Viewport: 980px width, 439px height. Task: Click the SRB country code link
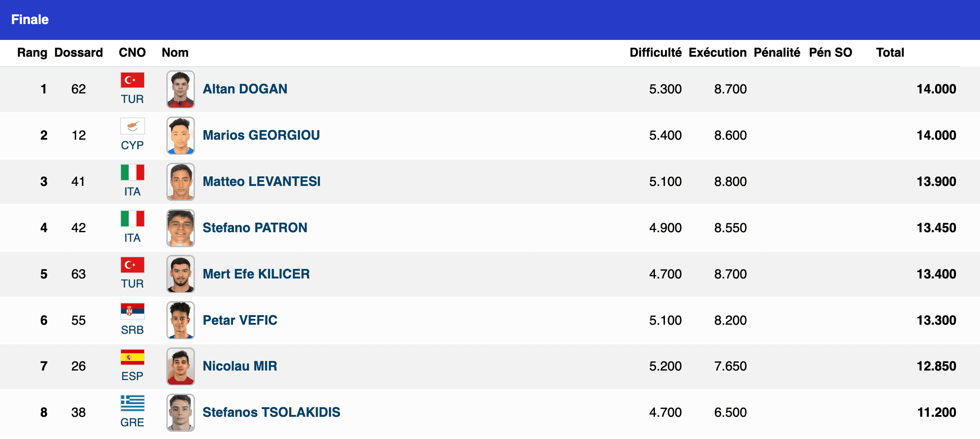(132, 330)
